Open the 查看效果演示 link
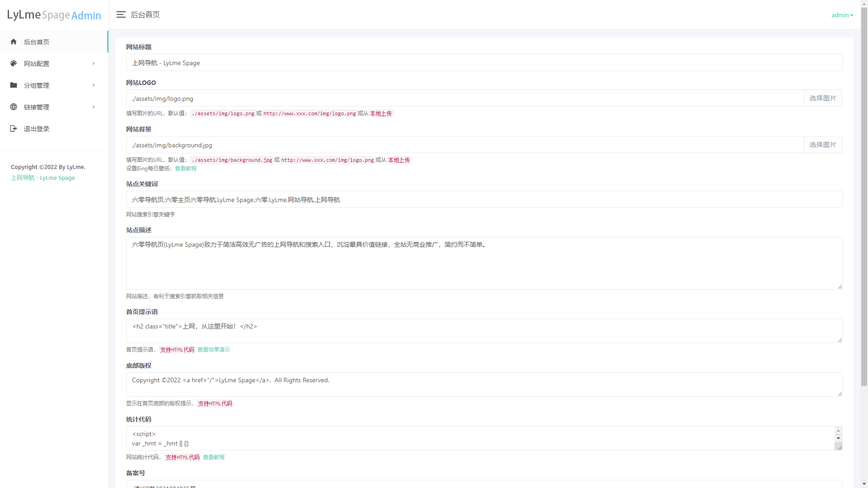868x488 pixels. point(213,350)
